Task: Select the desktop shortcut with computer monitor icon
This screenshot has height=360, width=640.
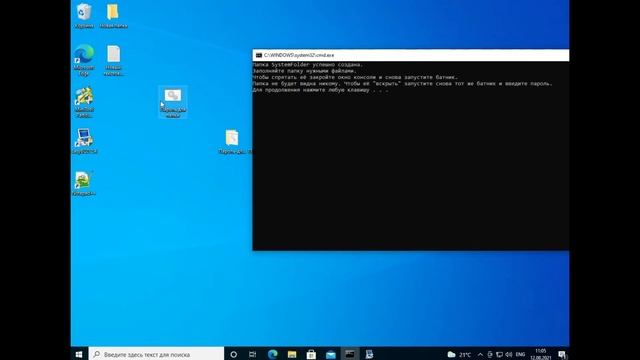Action: click(84, 141)
